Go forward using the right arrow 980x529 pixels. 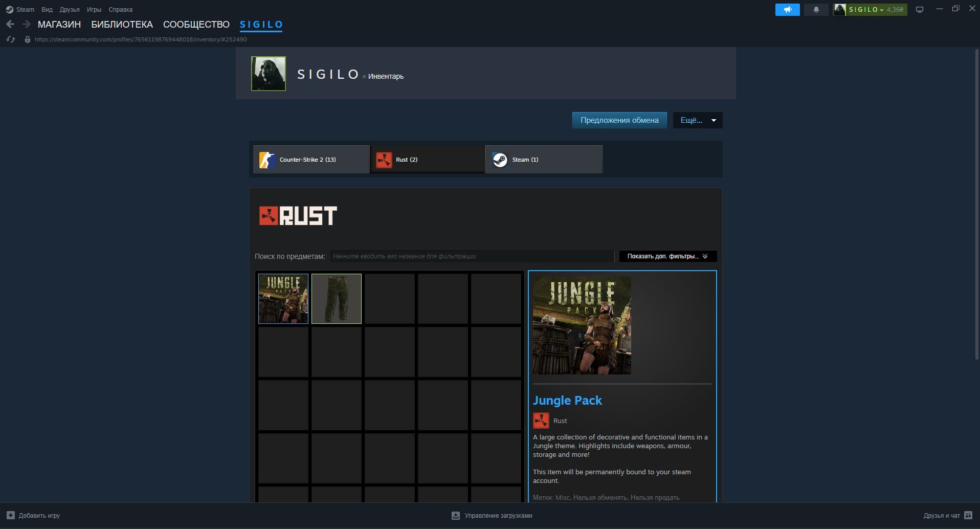pyautogui.click(x=27, y=24)
